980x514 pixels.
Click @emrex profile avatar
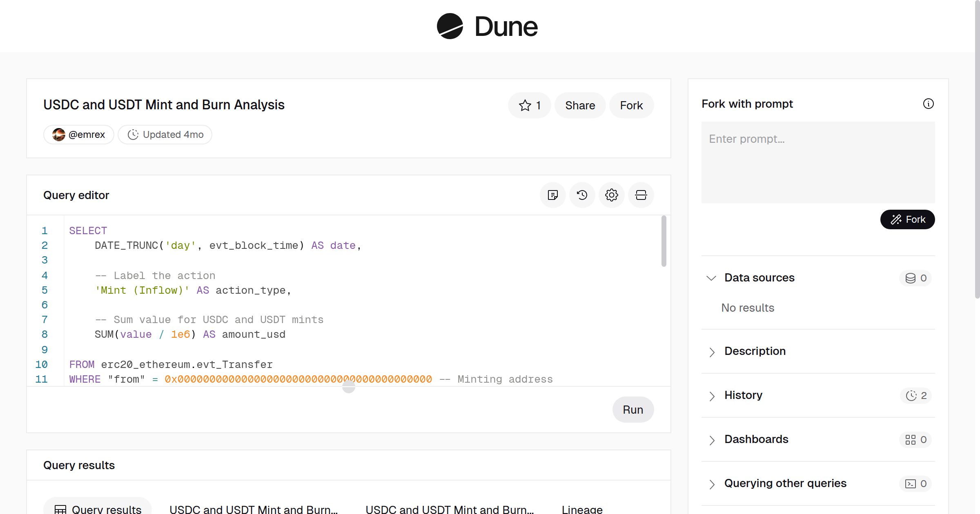[x=59, y=134]
